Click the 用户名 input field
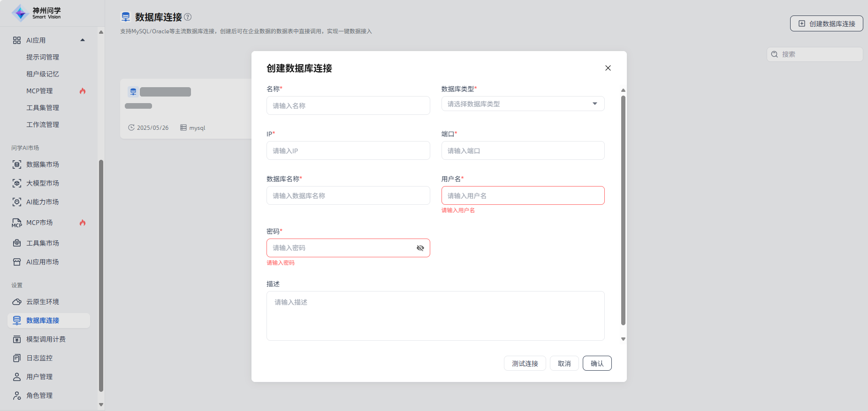This screenshot has height=411, width=868. pyautogui.click(x=522, y=196)
